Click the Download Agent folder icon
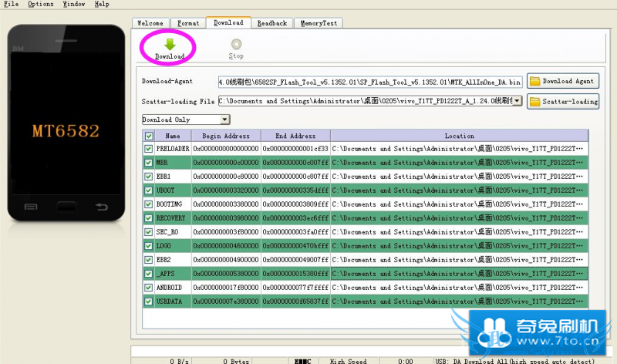Screen dimensions: 617x364 [x=534, y=81]
